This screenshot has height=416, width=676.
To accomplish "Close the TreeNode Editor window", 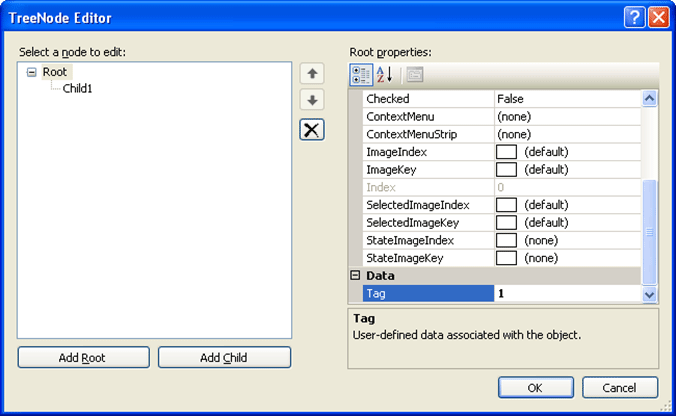I will (659, 18).
